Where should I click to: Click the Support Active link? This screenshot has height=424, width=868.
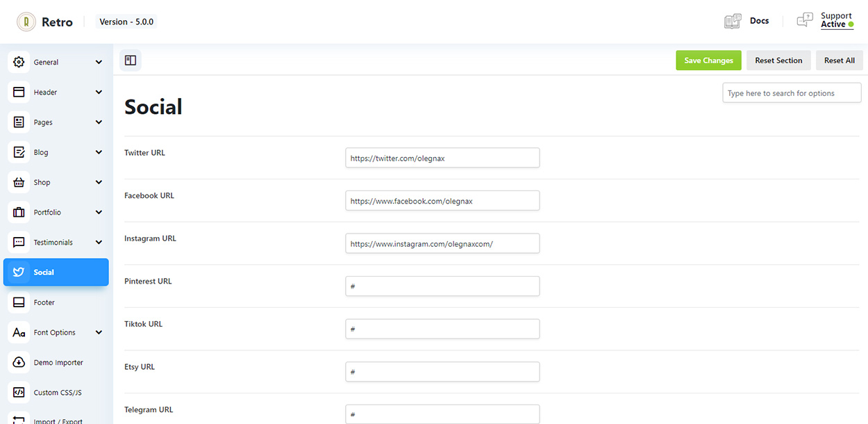coord(837,20)
